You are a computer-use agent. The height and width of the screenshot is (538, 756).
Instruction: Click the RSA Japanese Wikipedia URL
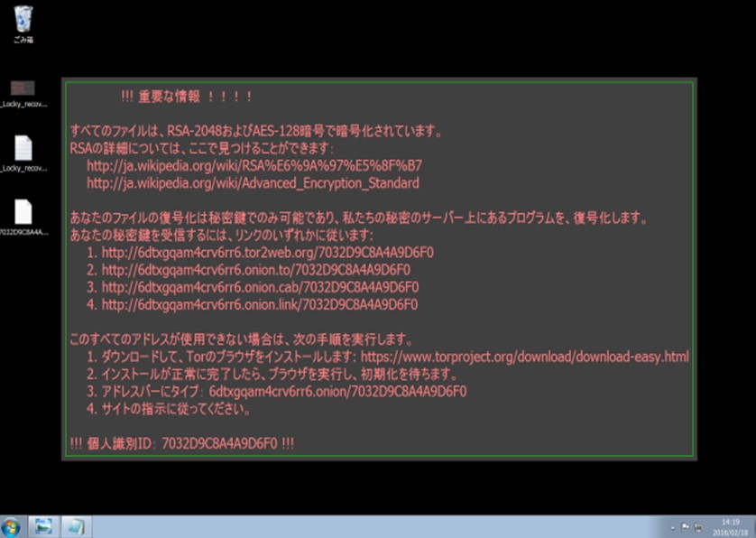point(254,165)
